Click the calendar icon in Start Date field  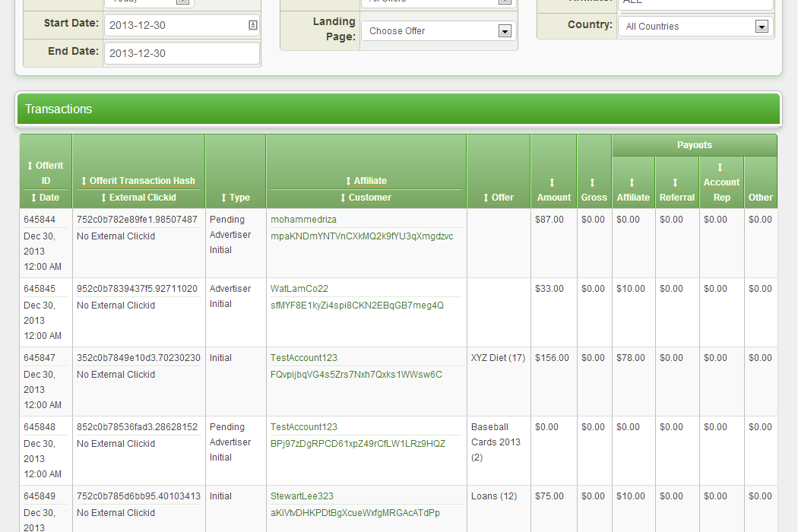pyautogui.click(x=252, y=25)
